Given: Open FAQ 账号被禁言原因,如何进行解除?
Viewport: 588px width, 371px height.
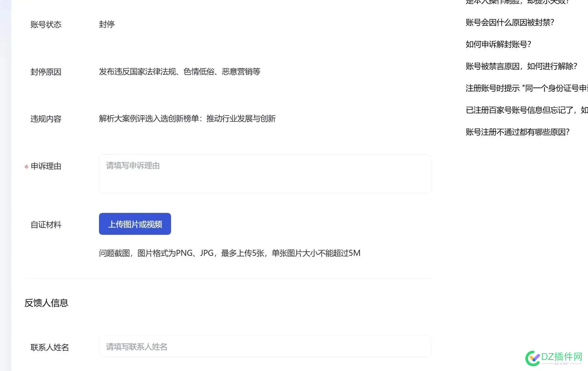Looking at the screenshot, I should (521, 66).
